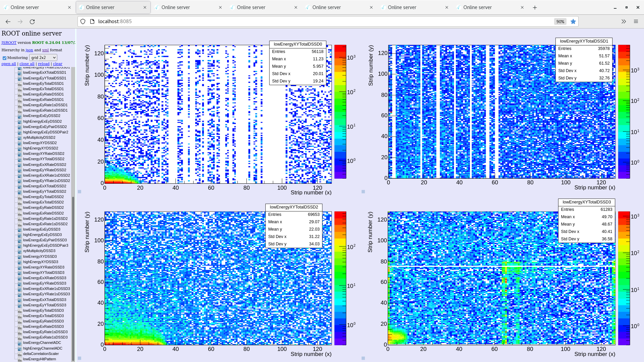Click histogram icon beside highEnergyExEyDSSD3
This screenshot has width=644, height=362.
[20, 235]
